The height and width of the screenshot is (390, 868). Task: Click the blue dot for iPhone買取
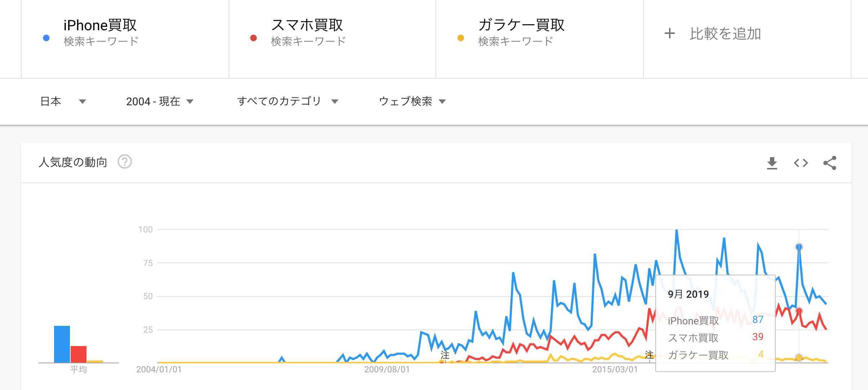46,38
